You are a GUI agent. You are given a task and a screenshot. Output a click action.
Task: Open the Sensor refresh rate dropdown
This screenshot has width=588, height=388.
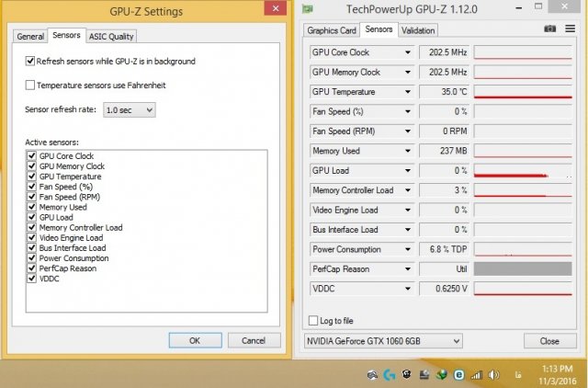pyautogui.click(x=129, y=109)
